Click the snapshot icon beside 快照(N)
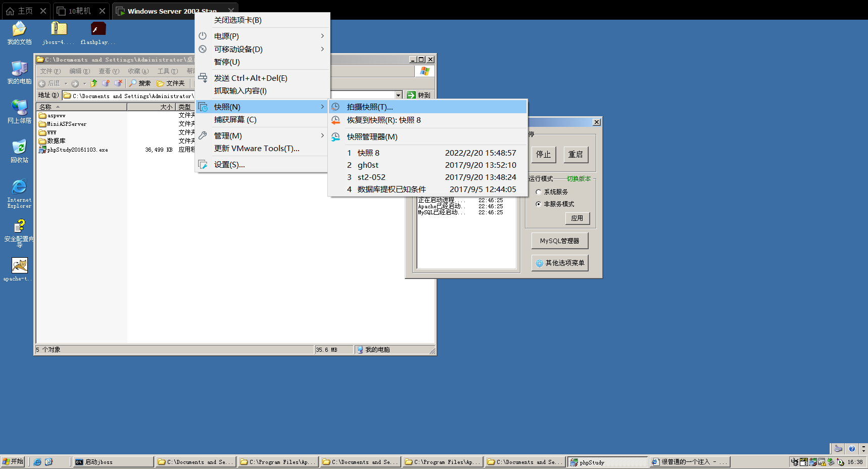The image size is (868, 469). click(x=203, y=107)
